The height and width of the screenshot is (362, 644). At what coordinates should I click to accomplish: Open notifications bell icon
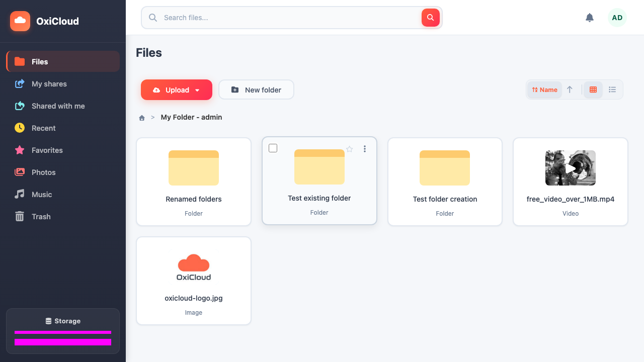click(x=590, y=18)
